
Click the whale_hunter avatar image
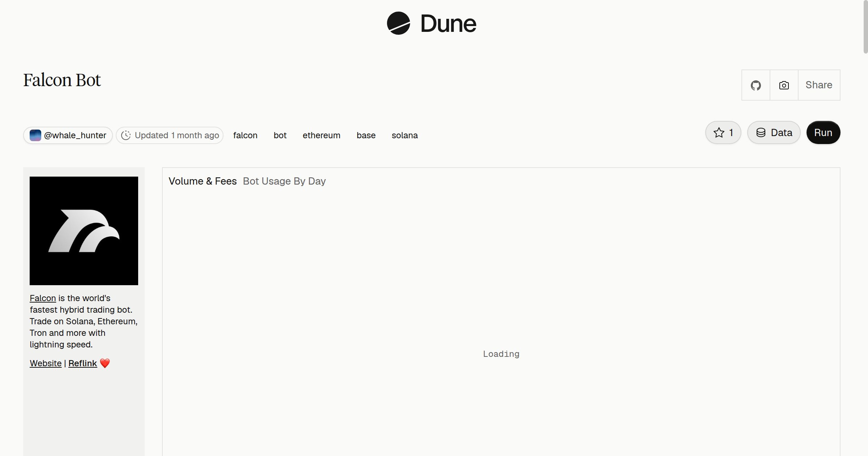(35, 135)
